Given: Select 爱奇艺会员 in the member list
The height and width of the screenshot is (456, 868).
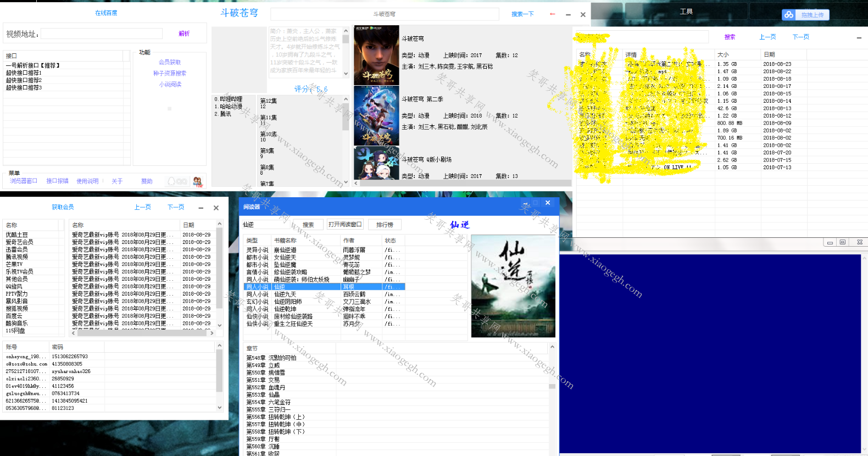Looking at the screenshot, I should (20, 242).
